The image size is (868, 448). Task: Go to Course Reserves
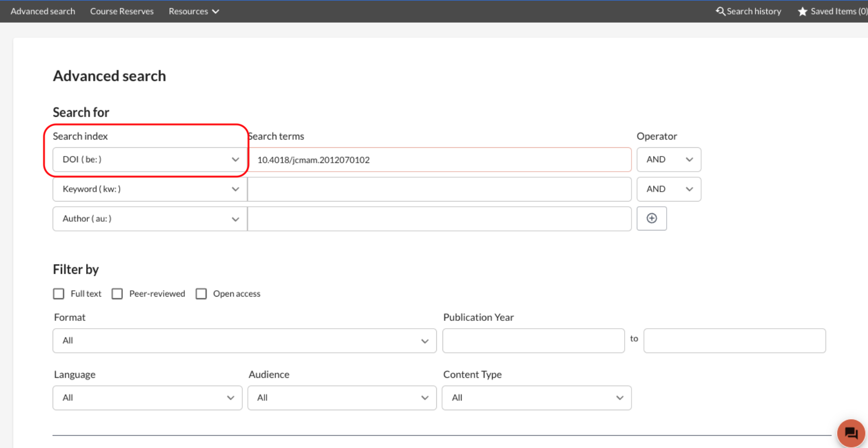(122, 11)
